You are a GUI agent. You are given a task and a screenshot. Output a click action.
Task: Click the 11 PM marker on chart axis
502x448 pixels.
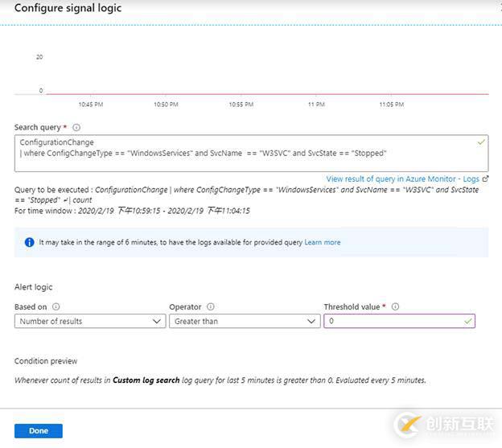click(316, 105)
